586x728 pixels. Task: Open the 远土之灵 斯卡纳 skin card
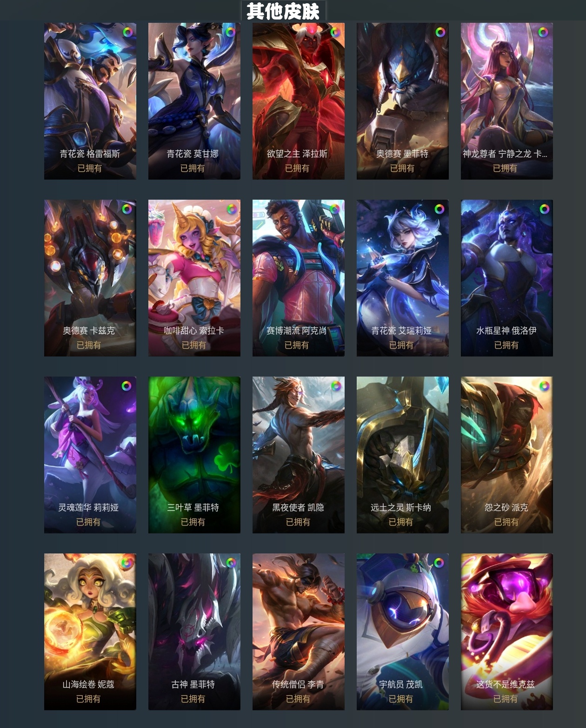(403, 455)
